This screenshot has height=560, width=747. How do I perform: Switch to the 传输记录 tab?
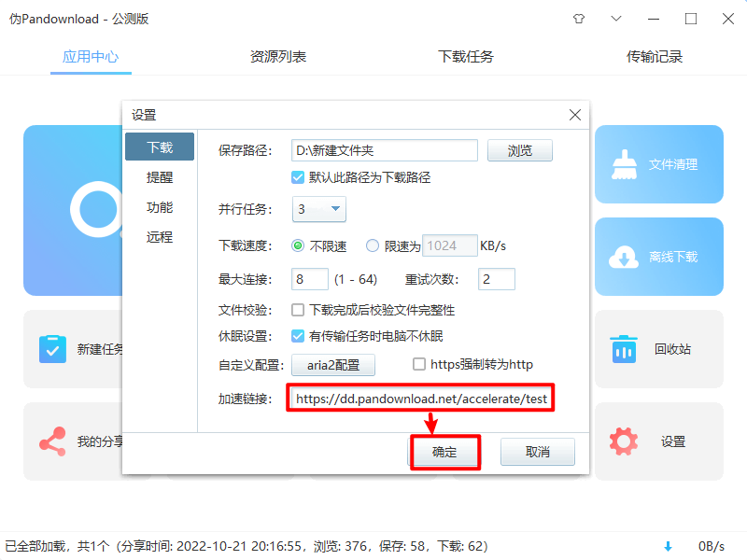tap(655, 57)
